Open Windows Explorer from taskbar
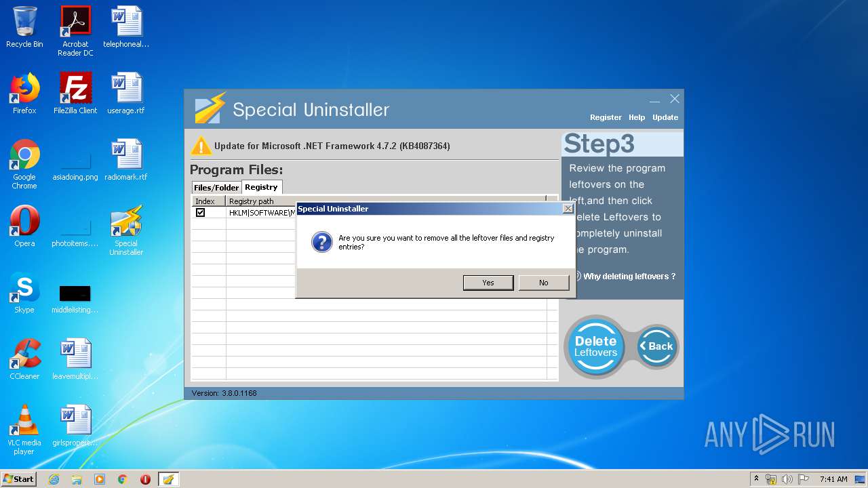868x488 pixels. pyautogui.click(x=77, y=479)
